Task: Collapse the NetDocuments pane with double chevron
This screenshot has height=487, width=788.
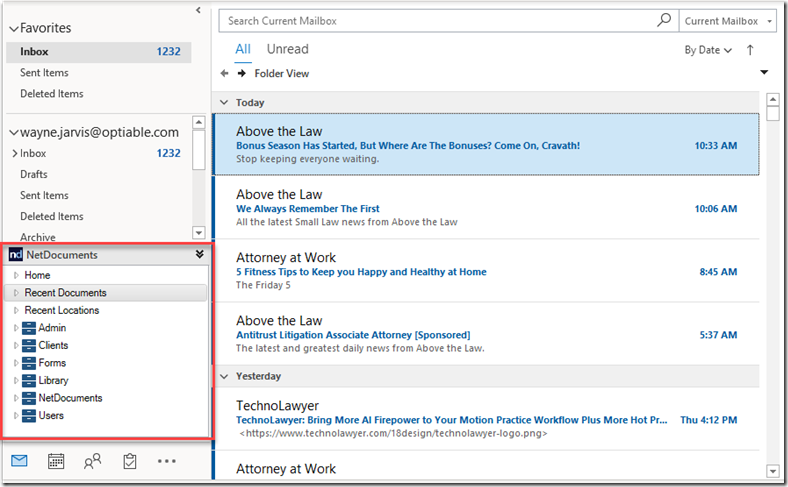Action: point(200,254)
